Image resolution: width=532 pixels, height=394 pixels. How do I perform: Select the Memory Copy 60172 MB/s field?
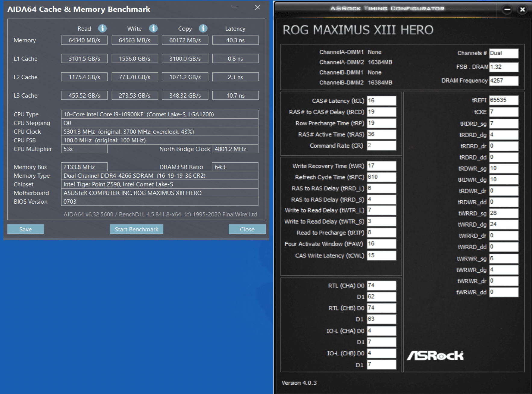click(x=185, y=40)
